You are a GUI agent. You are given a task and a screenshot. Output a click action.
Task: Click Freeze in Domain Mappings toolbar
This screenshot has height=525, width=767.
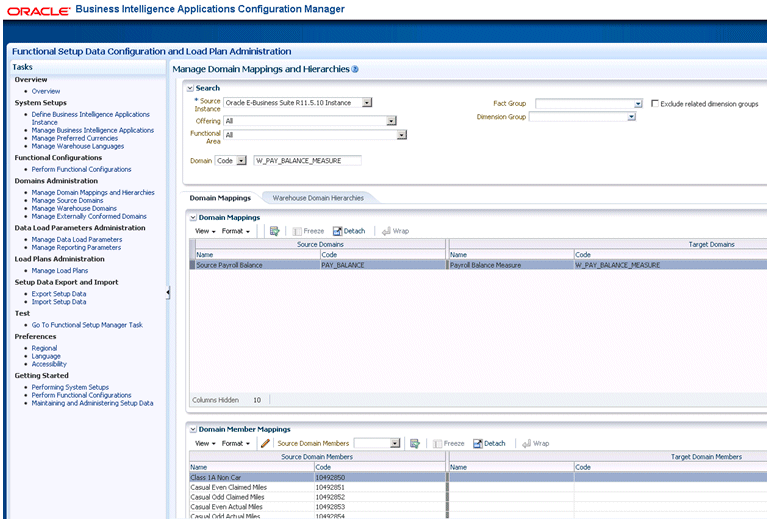(x=308, y=231)
